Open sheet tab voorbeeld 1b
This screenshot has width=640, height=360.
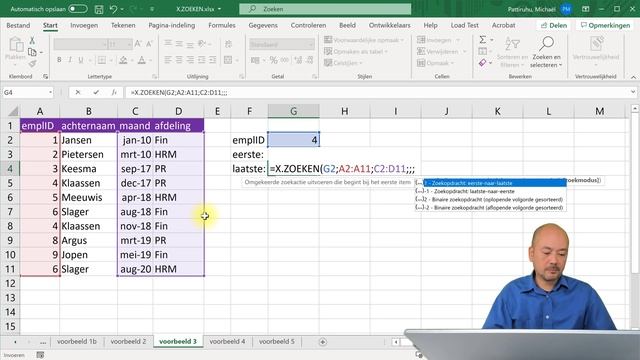pyautogui.click(x=77, y=342)
